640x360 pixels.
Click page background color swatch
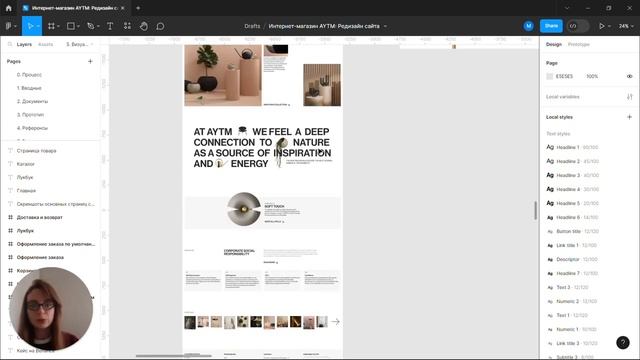pos(549,76)
